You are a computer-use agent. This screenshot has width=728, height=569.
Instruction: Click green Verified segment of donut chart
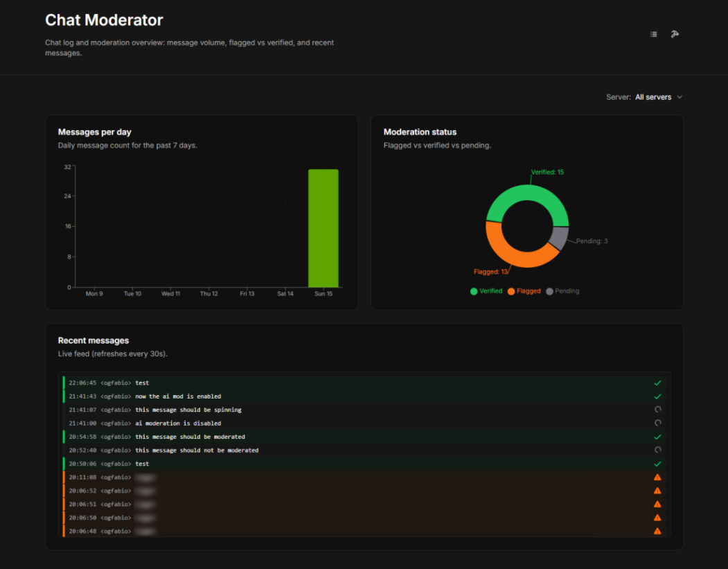(528, 196)
